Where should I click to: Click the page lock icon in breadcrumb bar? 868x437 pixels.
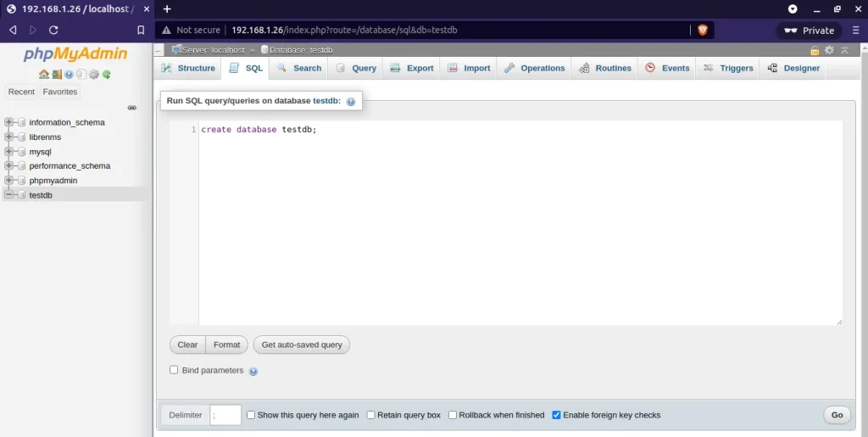point(815,50)
